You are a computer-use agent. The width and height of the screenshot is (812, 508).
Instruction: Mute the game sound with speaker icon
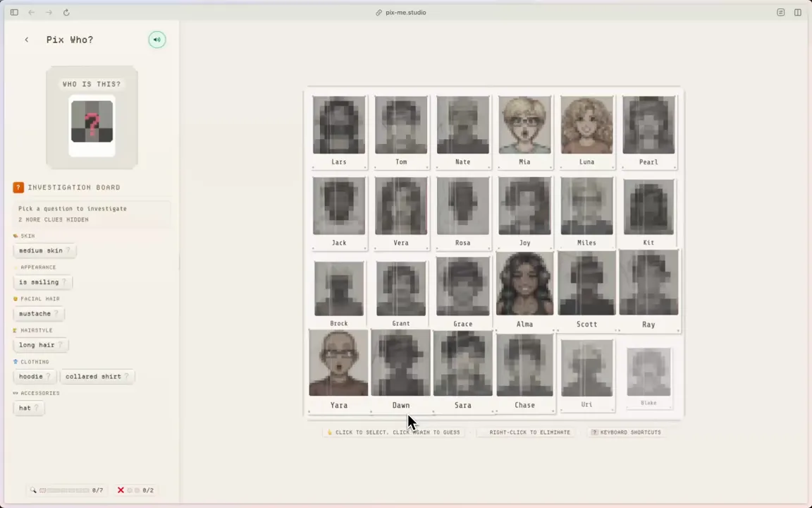pyautogui.click(x=156, y=40)
